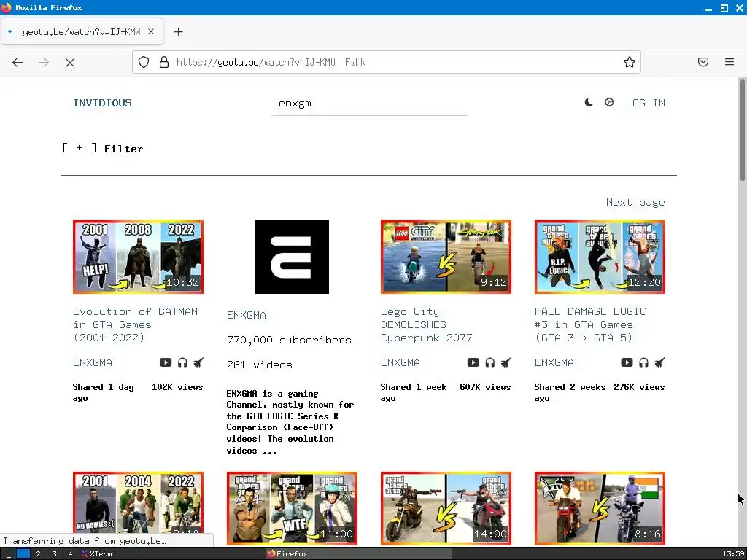The height and width of the screenshot is (560, 747).
Task: Open title Lego City DEMOLISHES Cyberpunk 2077
Action: point(426,324)
